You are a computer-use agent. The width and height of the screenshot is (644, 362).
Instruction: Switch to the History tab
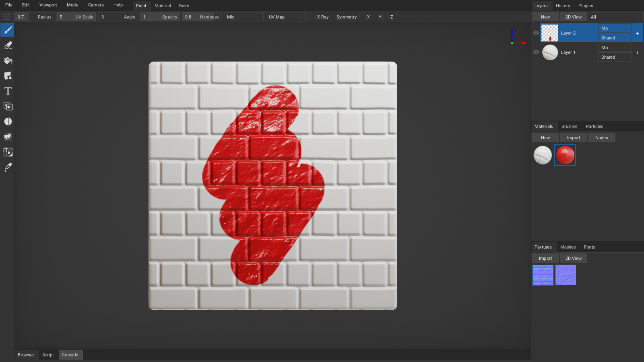563,6
